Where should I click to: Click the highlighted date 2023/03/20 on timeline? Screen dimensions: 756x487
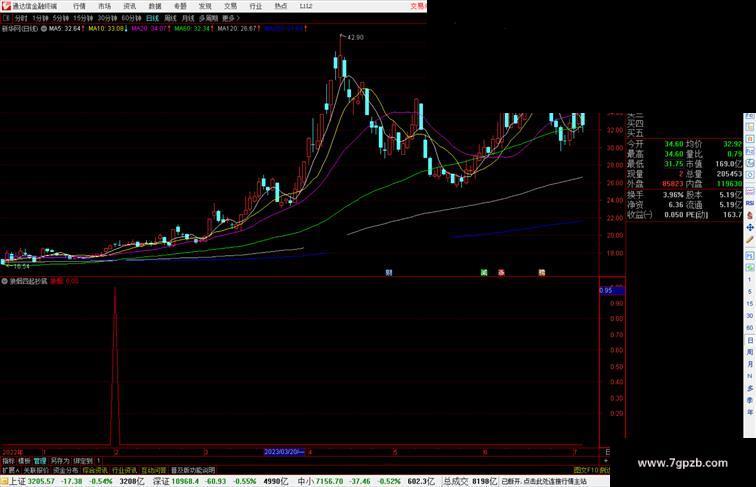tap(285, 452)
